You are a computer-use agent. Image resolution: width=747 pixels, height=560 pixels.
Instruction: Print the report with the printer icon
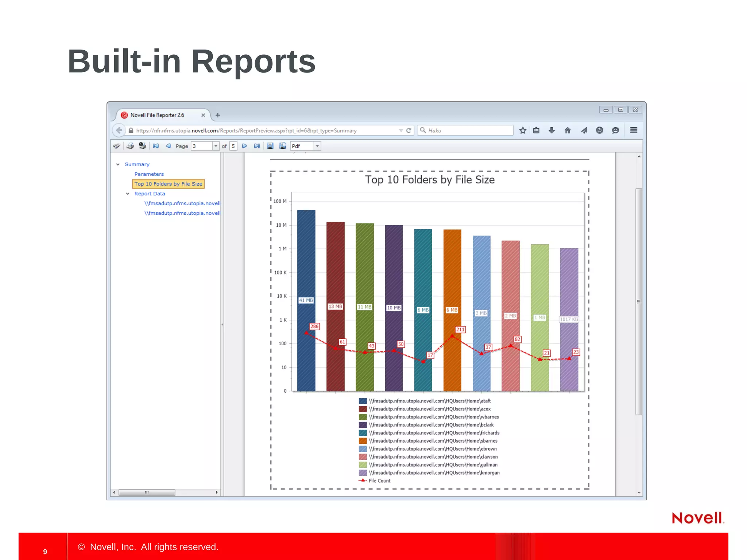[x=130, y=146]
